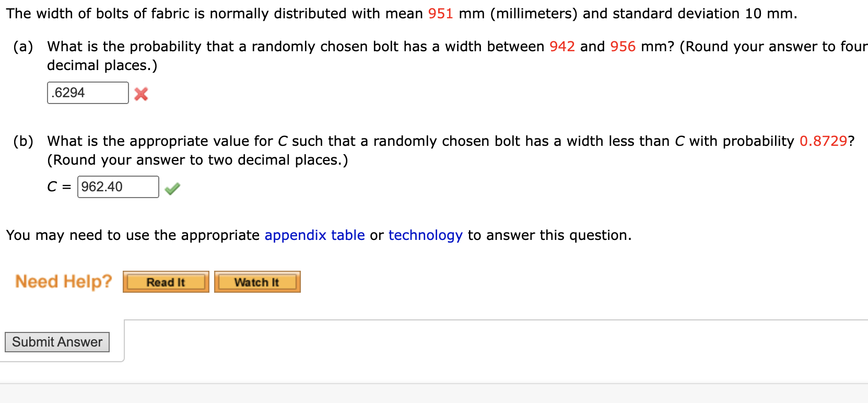Click the technology hyperlink text
This screenshot has height=403, width=868.
coord(425,235)
